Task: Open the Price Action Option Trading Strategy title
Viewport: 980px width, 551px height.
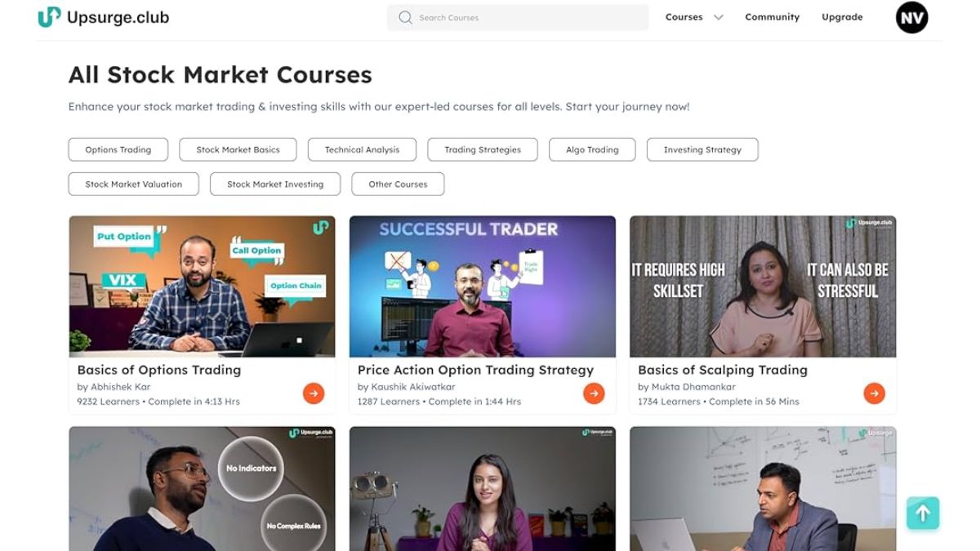Action: tap(475, 370)
